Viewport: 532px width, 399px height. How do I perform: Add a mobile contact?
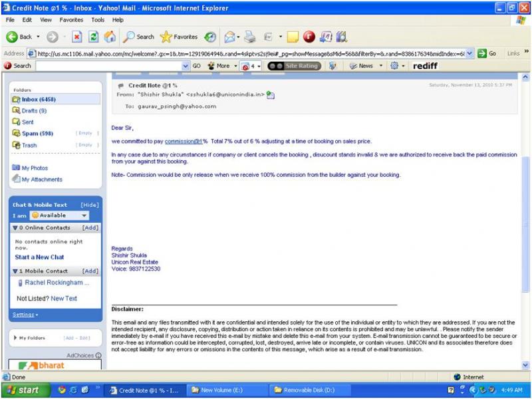tap(90, 271)
